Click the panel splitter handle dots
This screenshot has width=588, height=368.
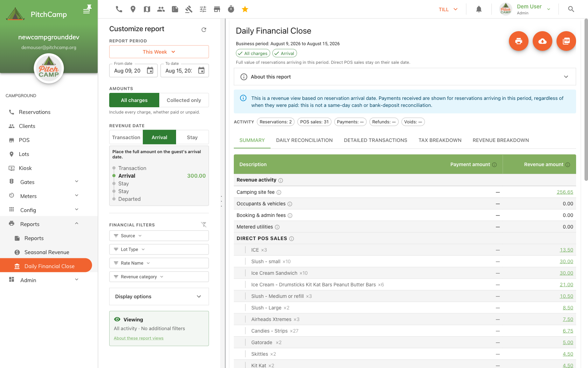tap(222, 201)
